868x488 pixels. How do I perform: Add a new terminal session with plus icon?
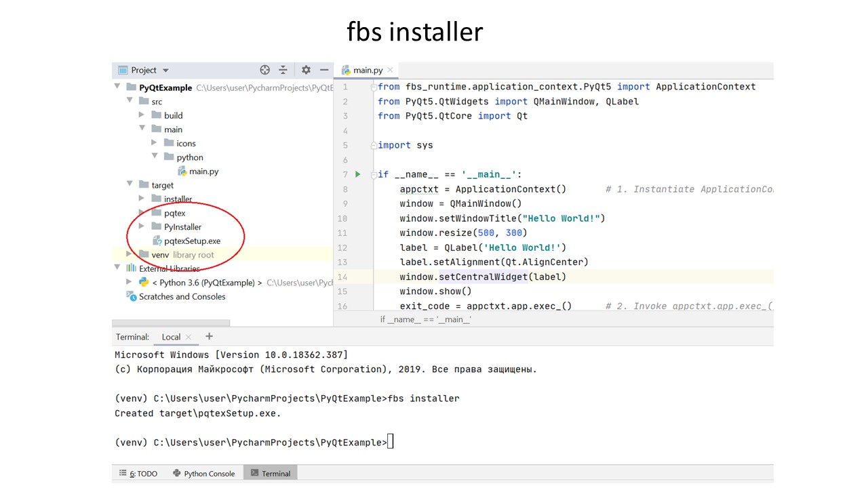pyautogui.click(x=209, y=336)
